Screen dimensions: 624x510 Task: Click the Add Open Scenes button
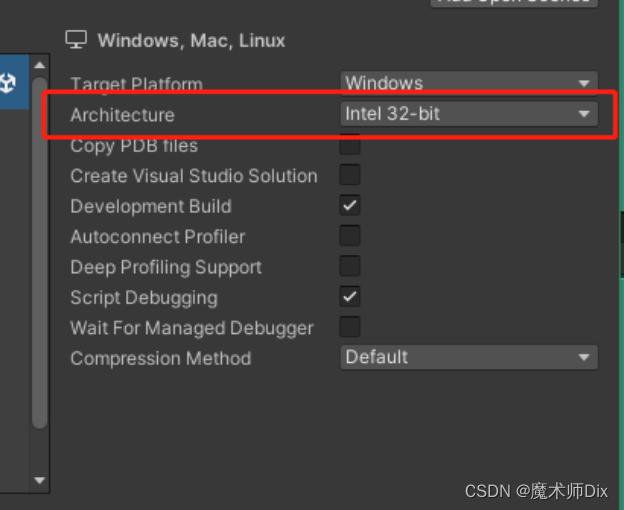click(514, 3)
